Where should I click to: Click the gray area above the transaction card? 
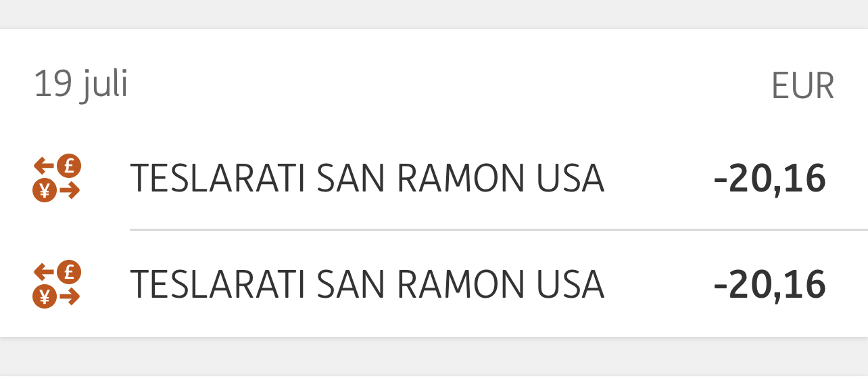point(434,14)
